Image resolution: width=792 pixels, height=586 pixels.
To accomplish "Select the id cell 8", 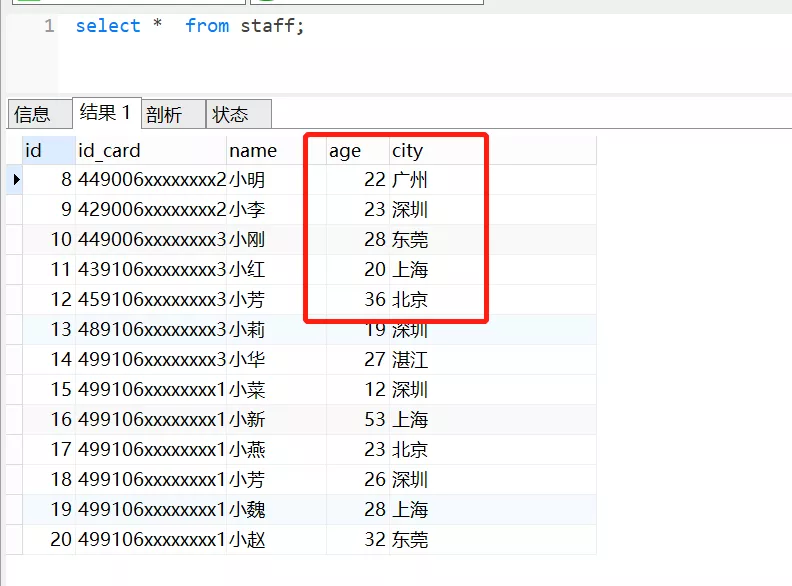I will tap(49, 180).
